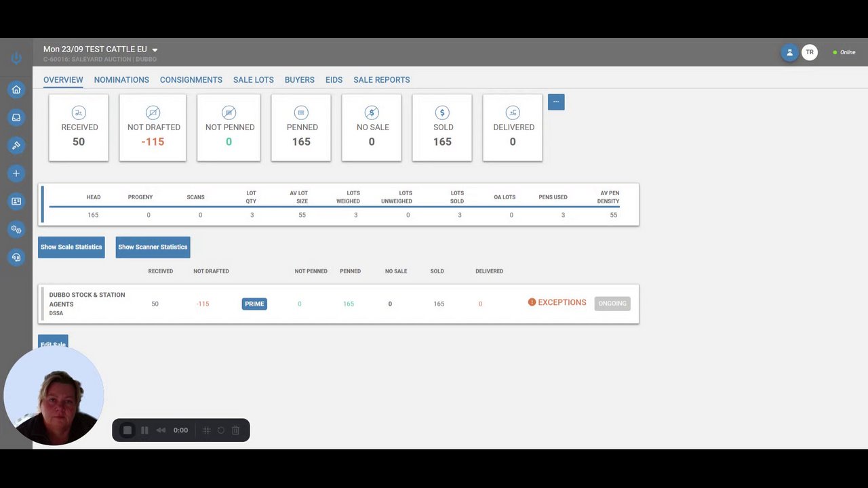868x488 pixels.
Task: Pause the screen recording
Action: pos(144,430)
